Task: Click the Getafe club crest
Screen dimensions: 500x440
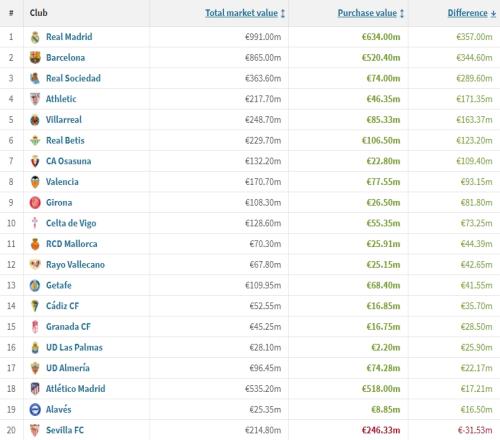Action: point(35,285)
